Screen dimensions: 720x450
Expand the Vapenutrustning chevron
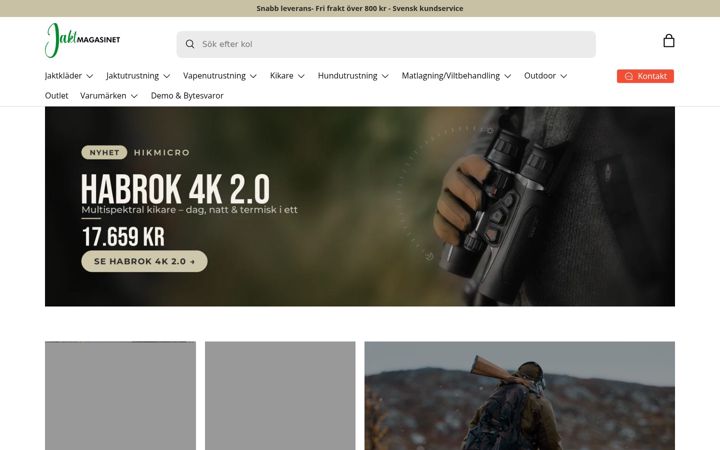pos(253,76)
